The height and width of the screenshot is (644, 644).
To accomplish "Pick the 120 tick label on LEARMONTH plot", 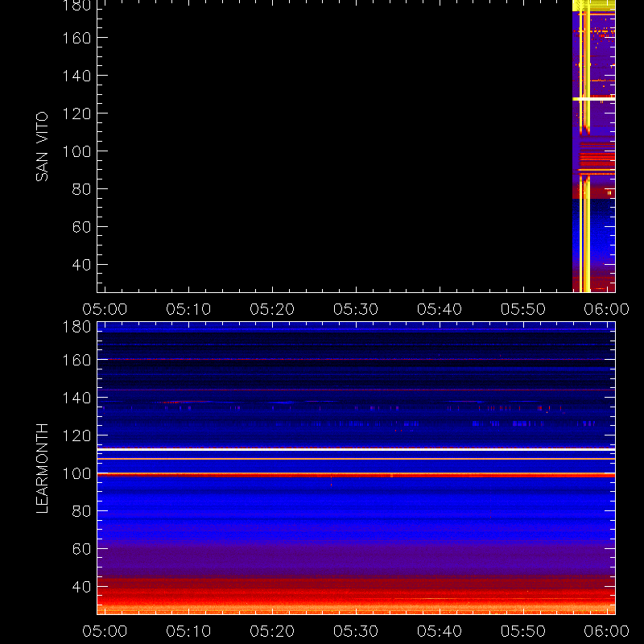I will pos(76,436).
